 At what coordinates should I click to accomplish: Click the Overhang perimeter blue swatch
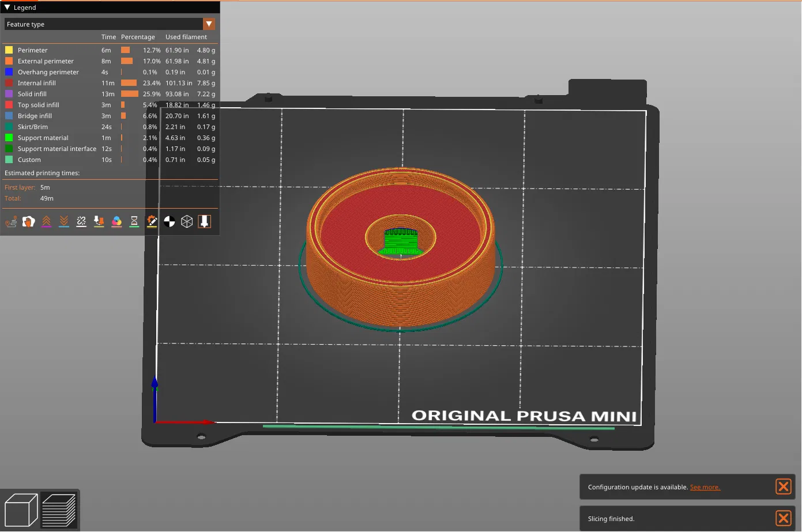[x=9, y=72]
